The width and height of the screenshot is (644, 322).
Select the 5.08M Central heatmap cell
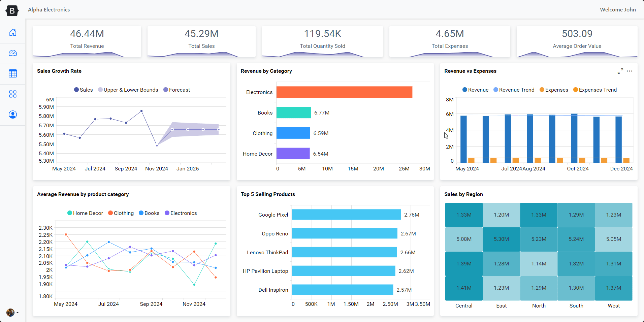coord(464,239)
